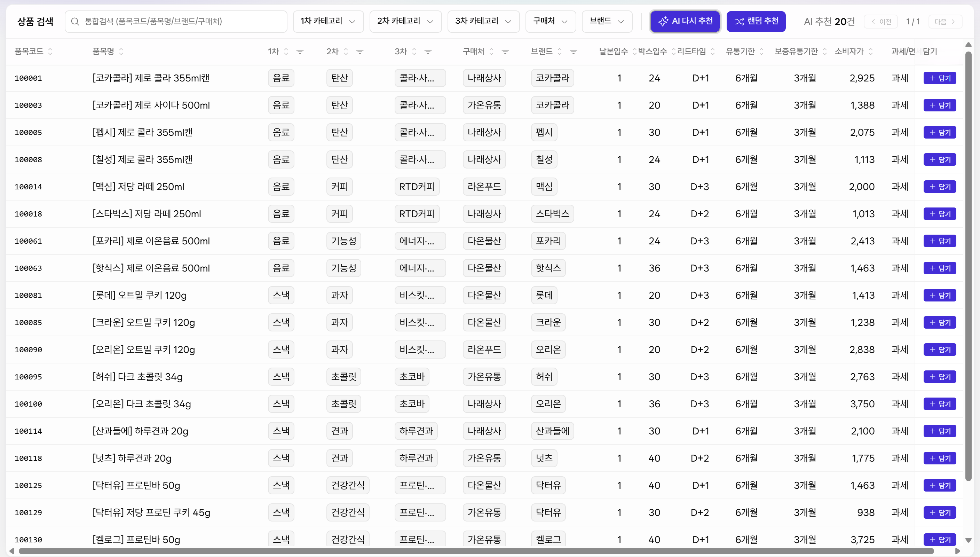Click the [닥터유] 저당 프로틴 쿠키 45g name
Image resolution: width=980 pixels, height=557 pixels.
151,513
